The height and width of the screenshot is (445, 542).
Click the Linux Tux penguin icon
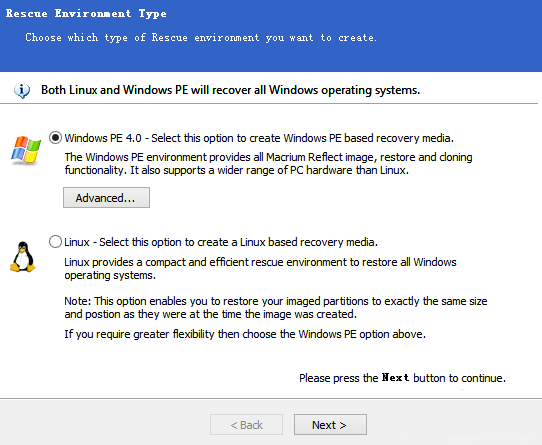tap(23, 257)
